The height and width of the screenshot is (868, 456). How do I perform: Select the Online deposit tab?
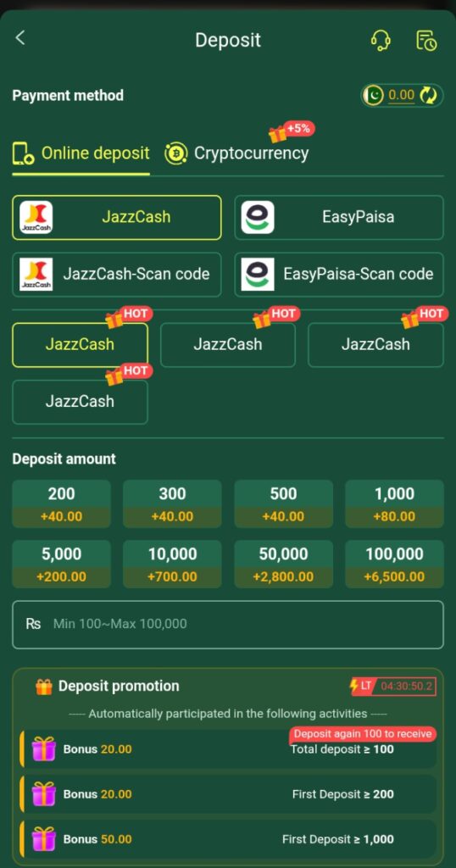(x=81, y=153)
